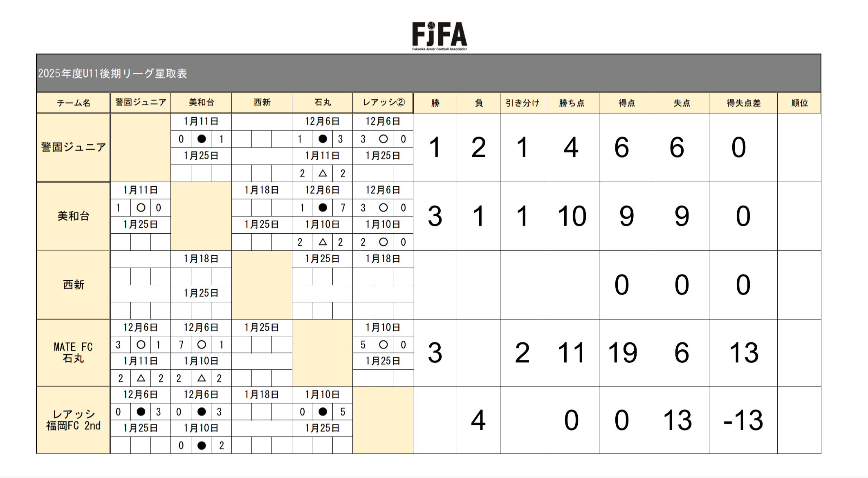Click the 順位 column header
The image size is (868, 478).
(x=799, y=103)
